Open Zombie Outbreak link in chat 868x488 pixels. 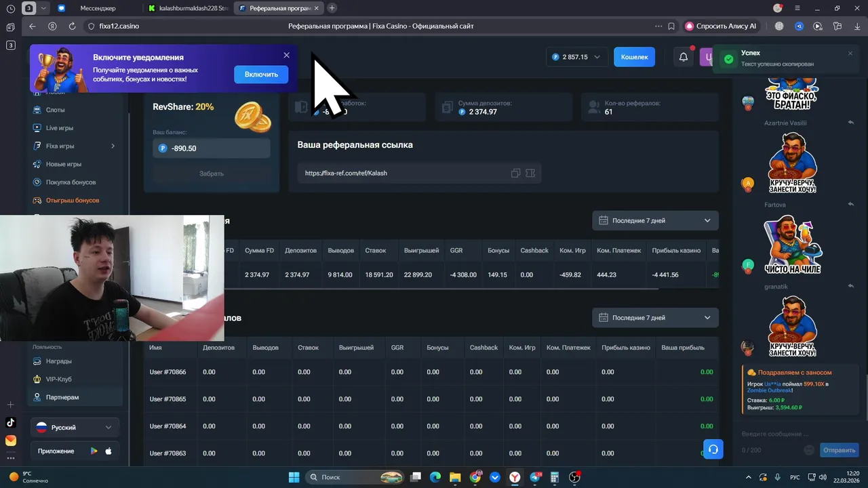click(769, 390)
